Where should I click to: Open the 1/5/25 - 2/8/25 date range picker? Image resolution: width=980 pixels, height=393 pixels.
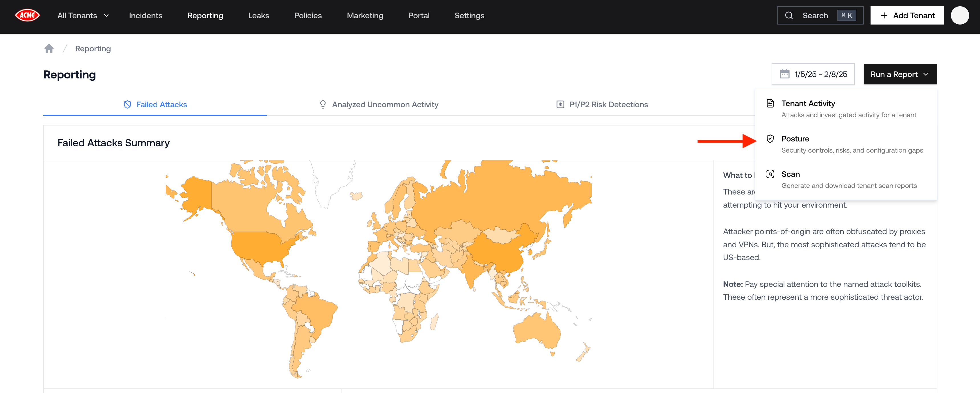tap(813, 74)
